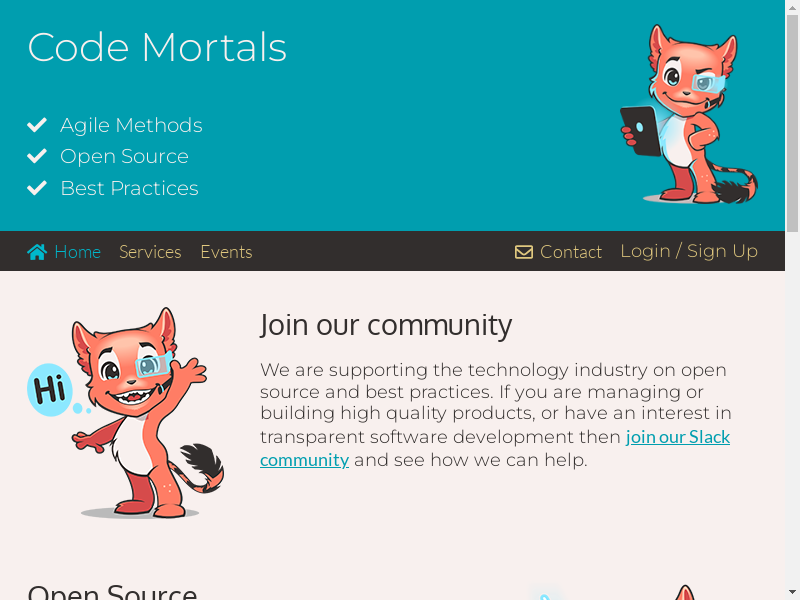Click the Join our community heading
This screenshot has height=600, width=800.
coord(386,325)
